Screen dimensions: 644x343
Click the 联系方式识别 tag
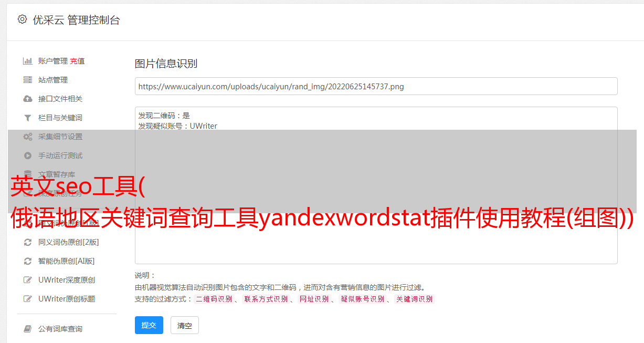[265, 299]
